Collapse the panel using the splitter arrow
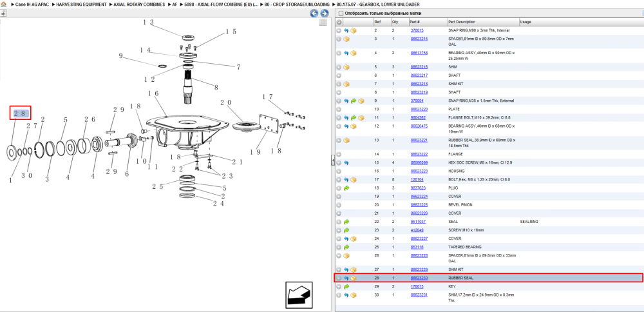The width and height of the screenshot is (644, 312). (x=333, y=161)
